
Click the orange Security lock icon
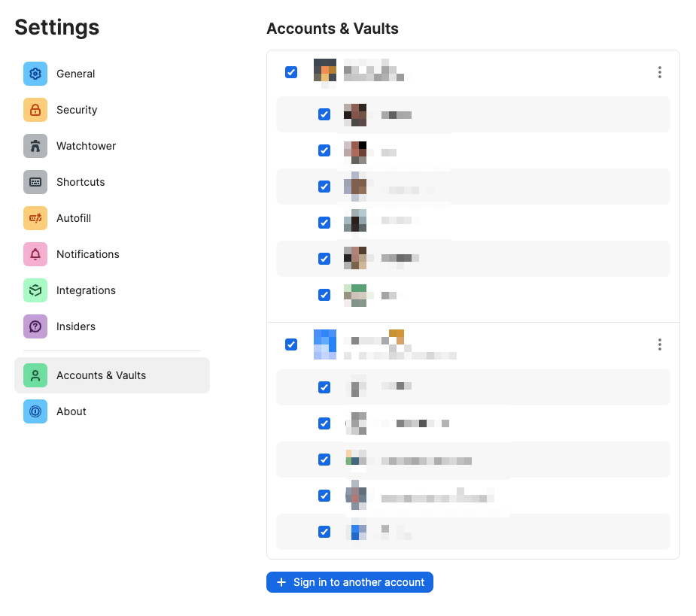coord(35,110)
